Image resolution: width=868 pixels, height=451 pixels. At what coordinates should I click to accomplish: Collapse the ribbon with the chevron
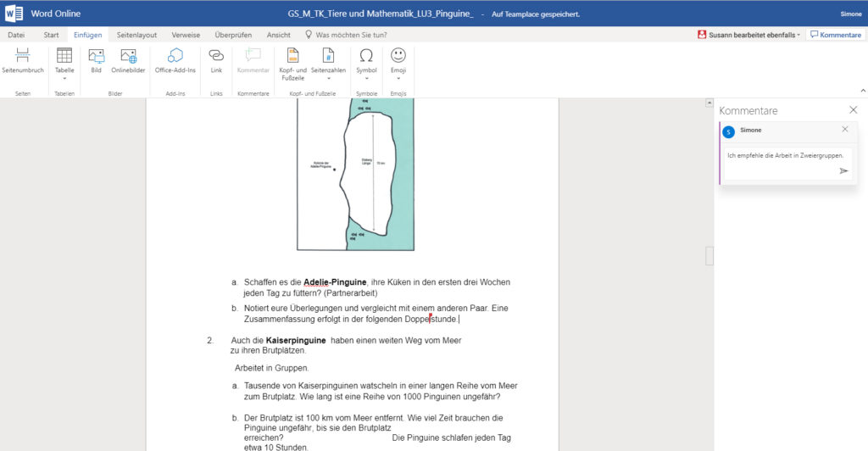862,91
